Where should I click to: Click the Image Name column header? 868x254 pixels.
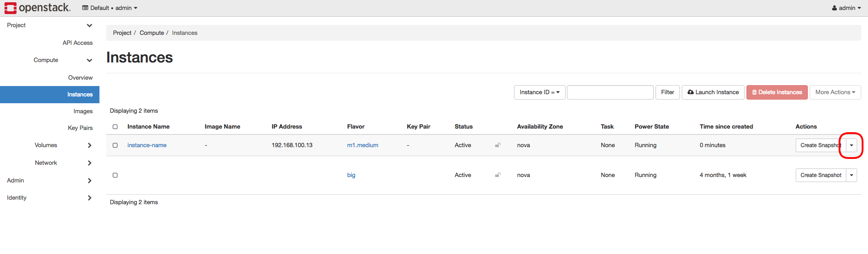pos(222,127)
